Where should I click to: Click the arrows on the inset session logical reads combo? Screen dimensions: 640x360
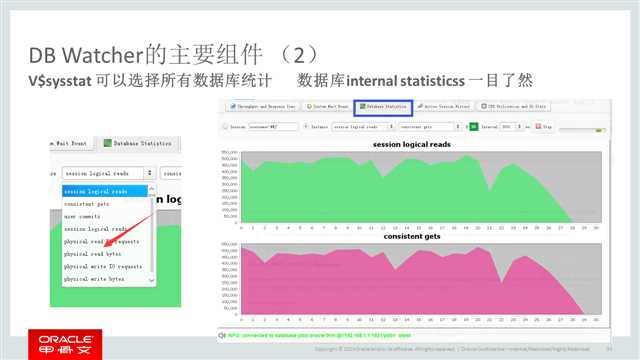pos(150,173)
